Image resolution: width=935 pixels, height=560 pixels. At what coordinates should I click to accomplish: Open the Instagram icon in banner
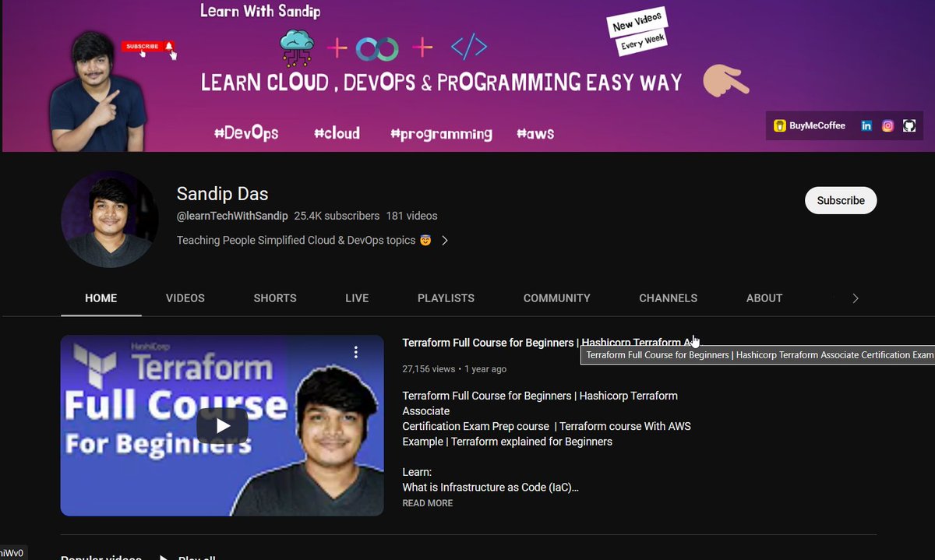[887, 125]
